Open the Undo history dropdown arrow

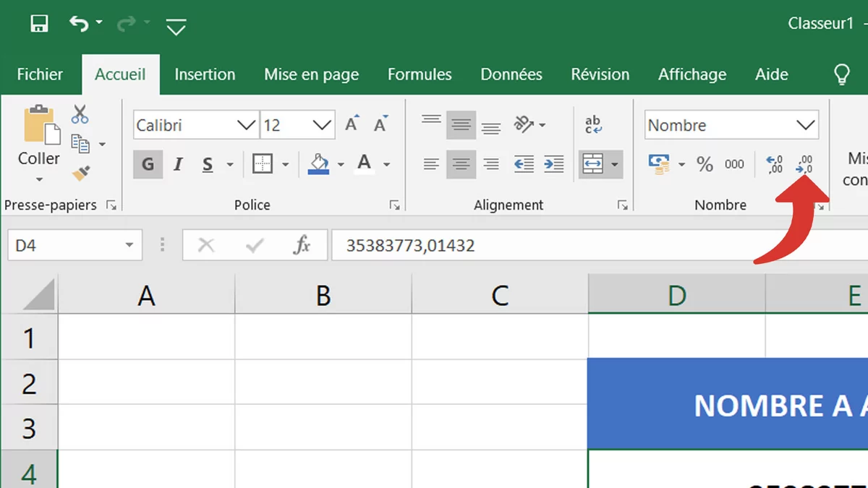(x=99, y=24)
